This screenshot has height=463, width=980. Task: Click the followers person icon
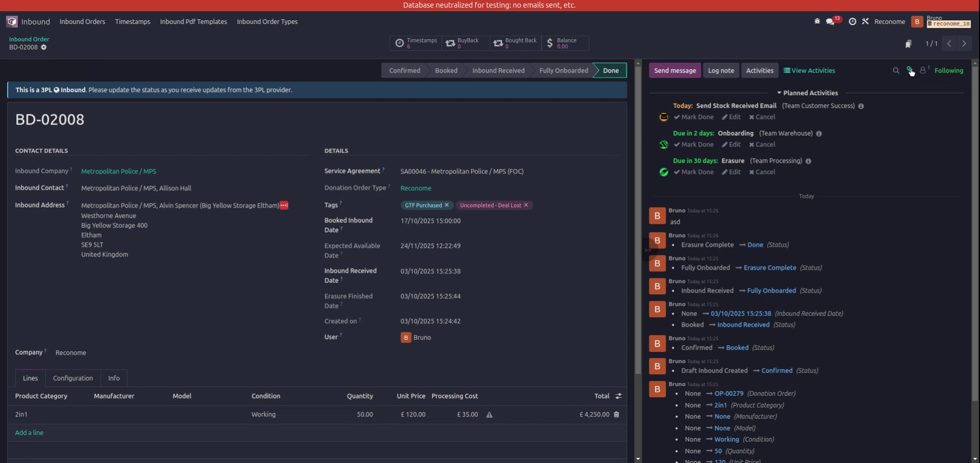tap(923, 70)
